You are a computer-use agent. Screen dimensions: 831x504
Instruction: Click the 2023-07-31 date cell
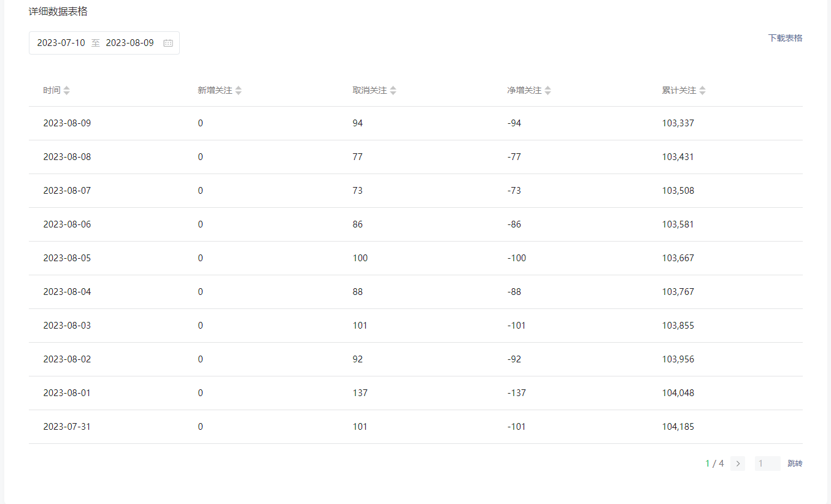[67, 427]
